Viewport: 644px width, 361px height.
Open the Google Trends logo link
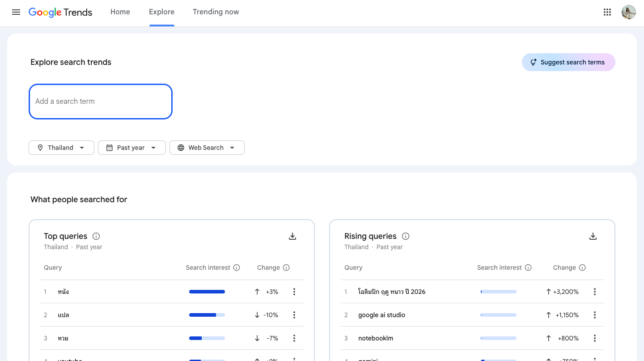pos(60,12)
